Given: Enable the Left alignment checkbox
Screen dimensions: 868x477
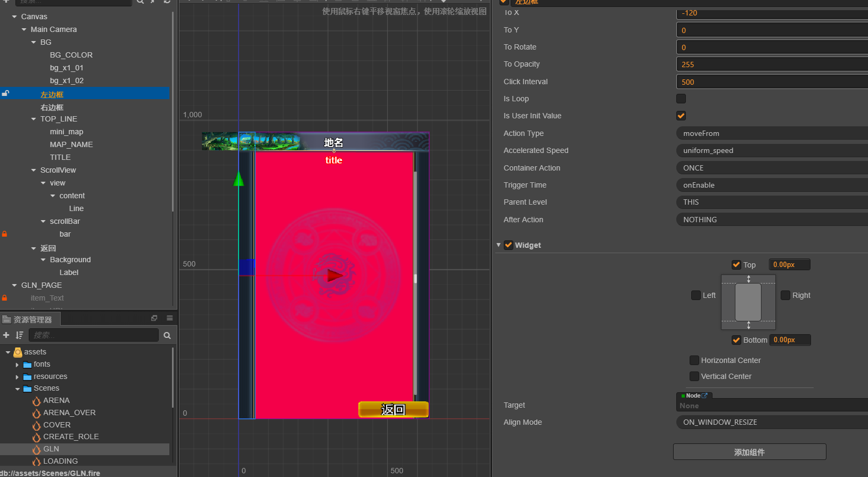Looking at the screenshot, I should coord(696,295).
